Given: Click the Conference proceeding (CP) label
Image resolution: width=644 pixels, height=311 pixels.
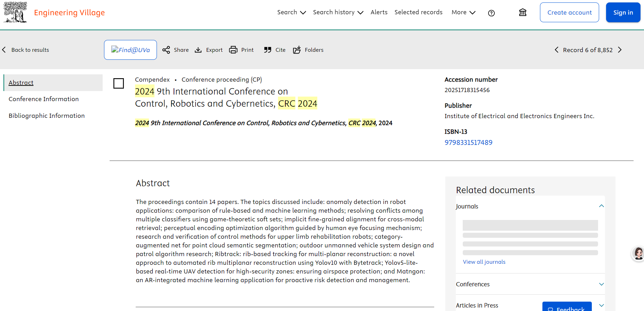Looking at the screenshot, I should click(x=222, y=80).
